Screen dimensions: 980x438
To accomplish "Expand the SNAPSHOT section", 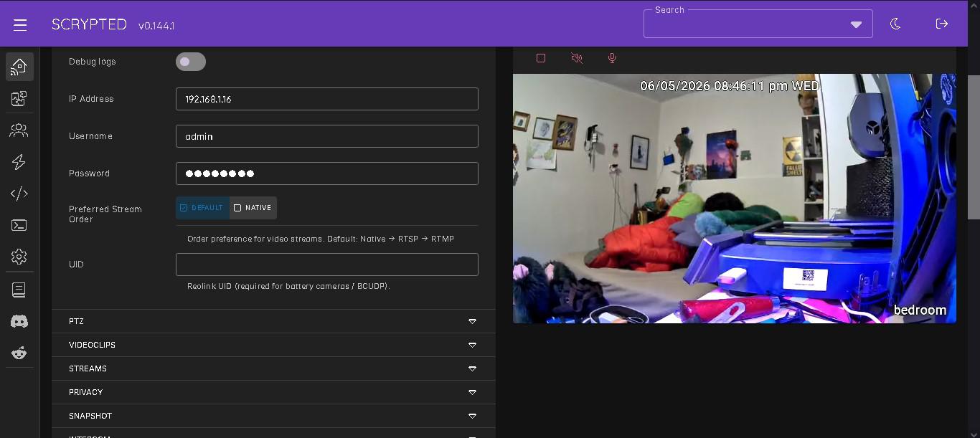I will coord(273,416).
